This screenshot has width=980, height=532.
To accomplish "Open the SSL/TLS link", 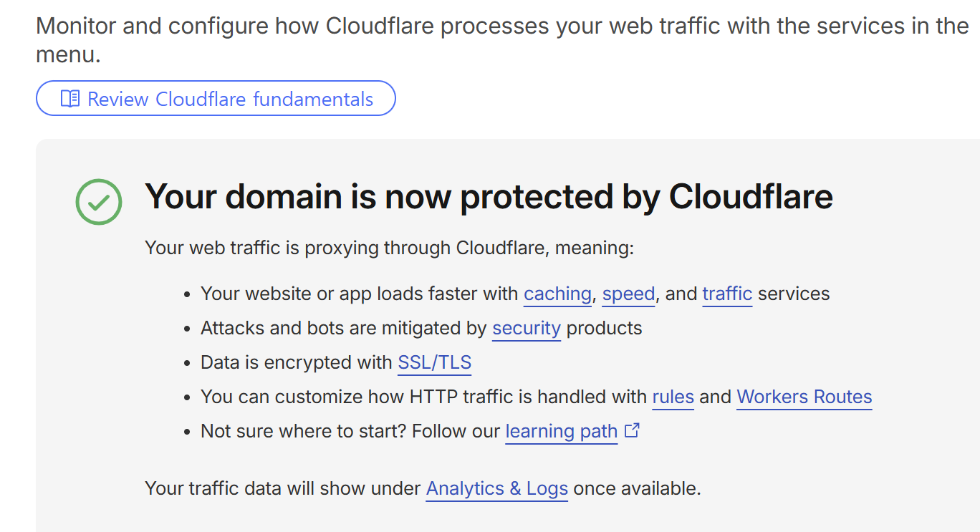I will 434,362.
